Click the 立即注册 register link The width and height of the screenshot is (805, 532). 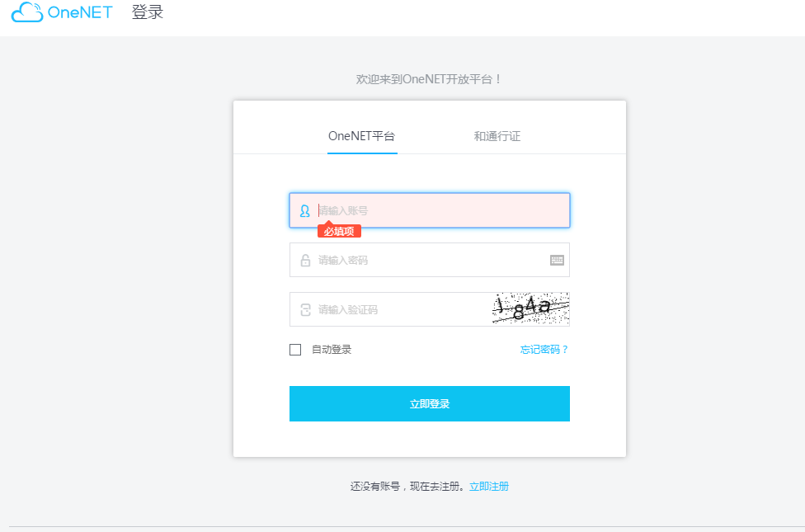488,486
